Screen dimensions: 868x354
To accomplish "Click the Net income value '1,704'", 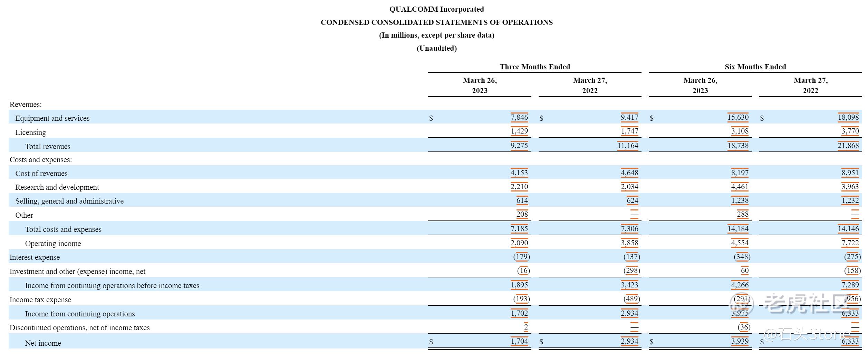I will tap(519, 342).
